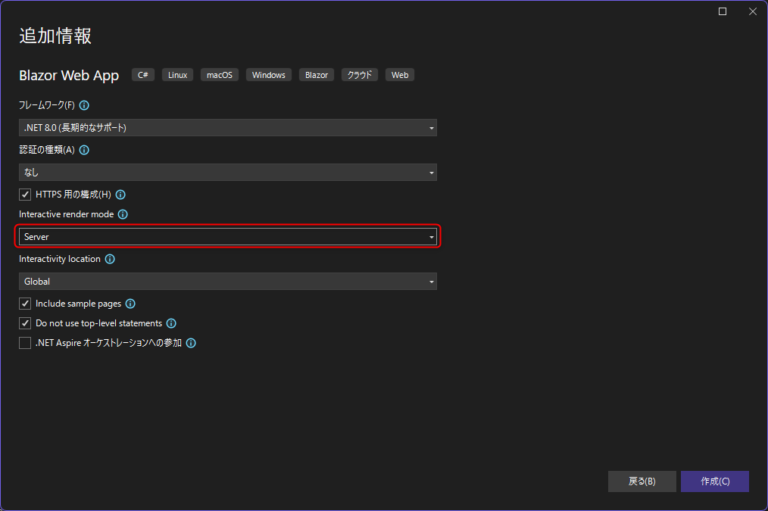Viewport: 768px width, 511px height.
Task: Click the 作成(C) create button
Action: (x=714, y=481)
